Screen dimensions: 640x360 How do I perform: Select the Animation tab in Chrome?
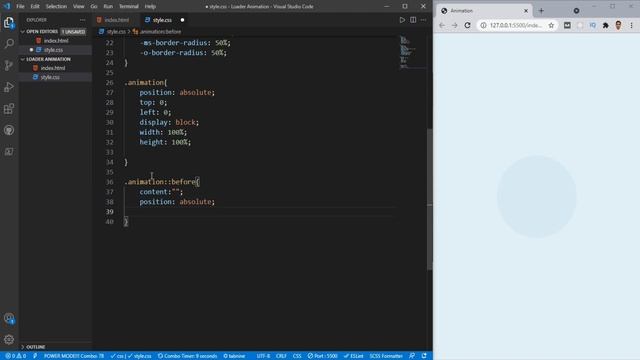tap(484, 11)
